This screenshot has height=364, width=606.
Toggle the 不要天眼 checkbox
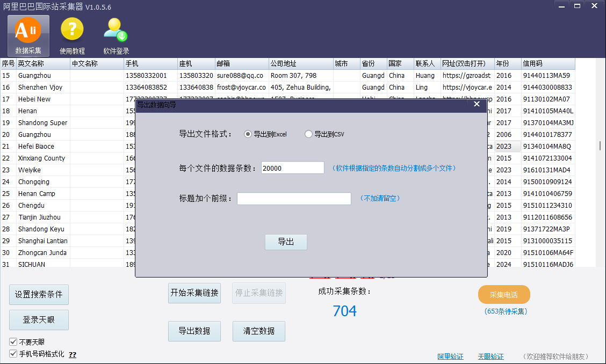click(13, 342)
